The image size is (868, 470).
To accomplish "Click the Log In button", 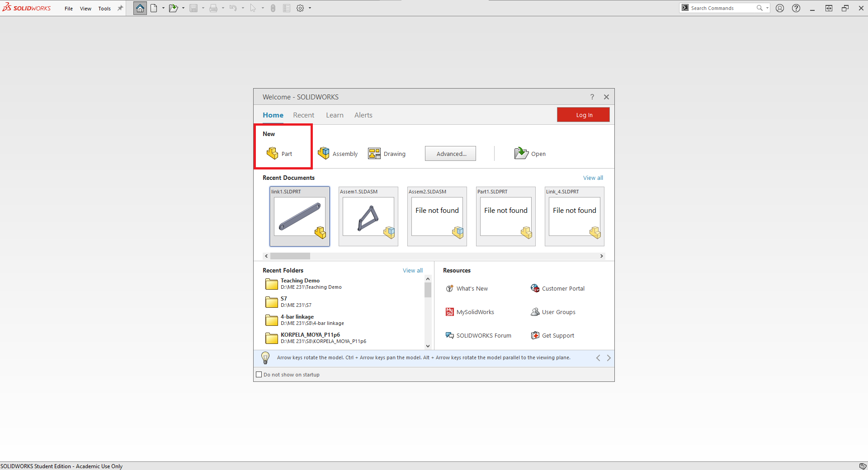I will tap(583, 115).
